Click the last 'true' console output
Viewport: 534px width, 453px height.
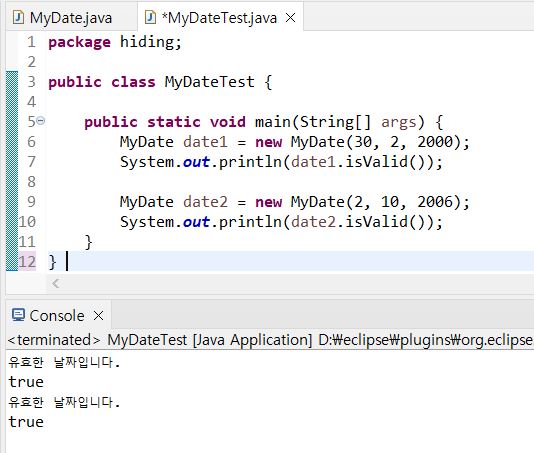tap(26, 422)
